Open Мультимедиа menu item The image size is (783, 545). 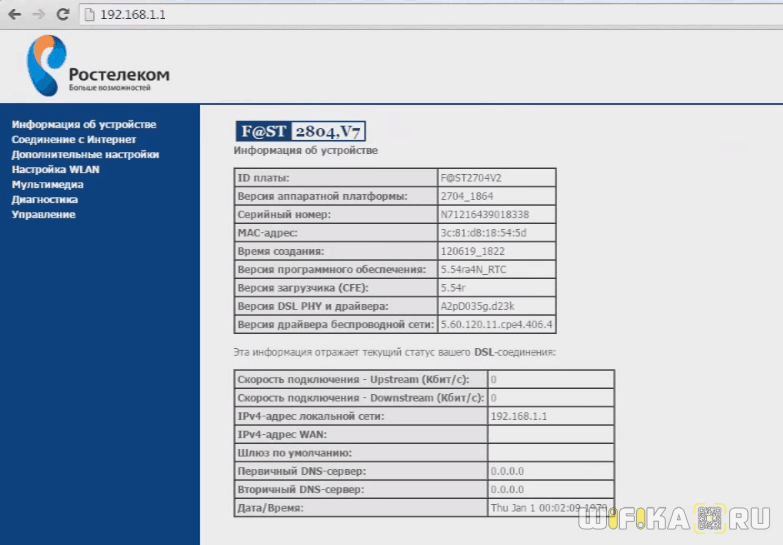[x=47, y=184]
